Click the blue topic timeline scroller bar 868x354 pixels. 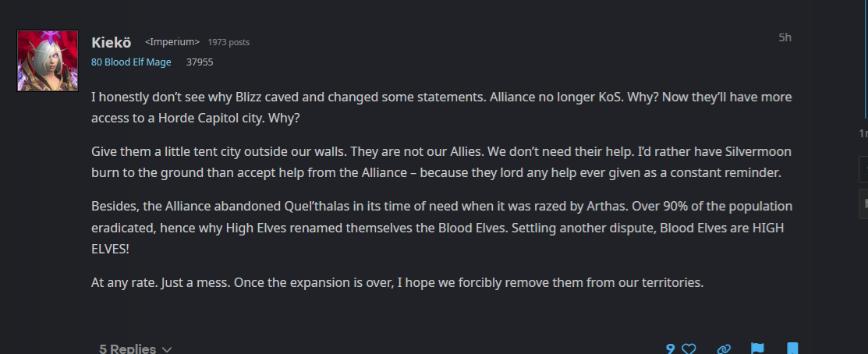866,60
